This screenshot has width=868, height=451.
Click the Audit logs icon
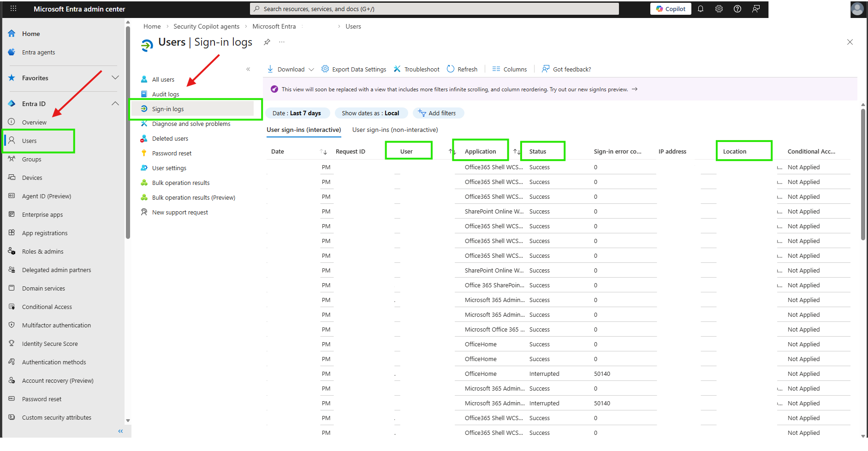coord(144,94)
